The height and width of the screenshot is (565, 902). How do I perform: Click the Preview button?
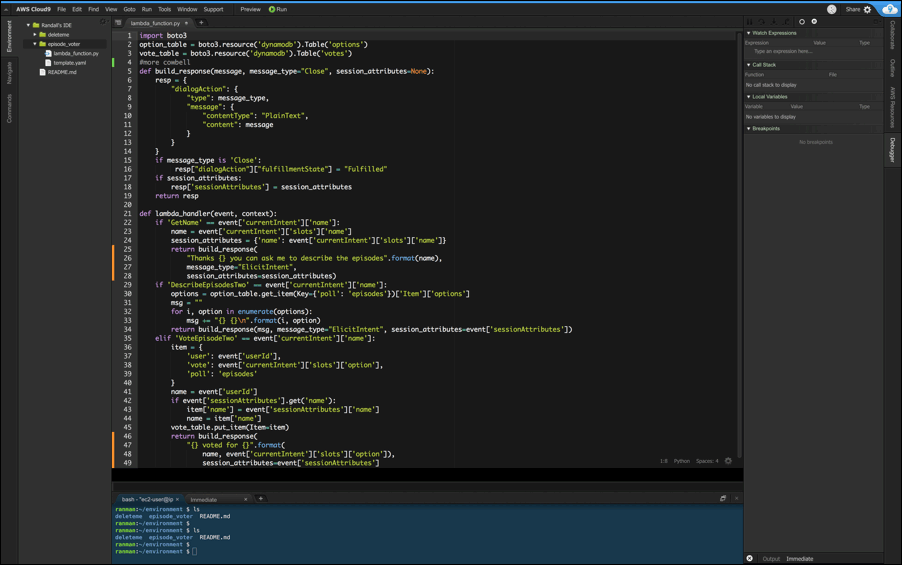click(250, 9)
